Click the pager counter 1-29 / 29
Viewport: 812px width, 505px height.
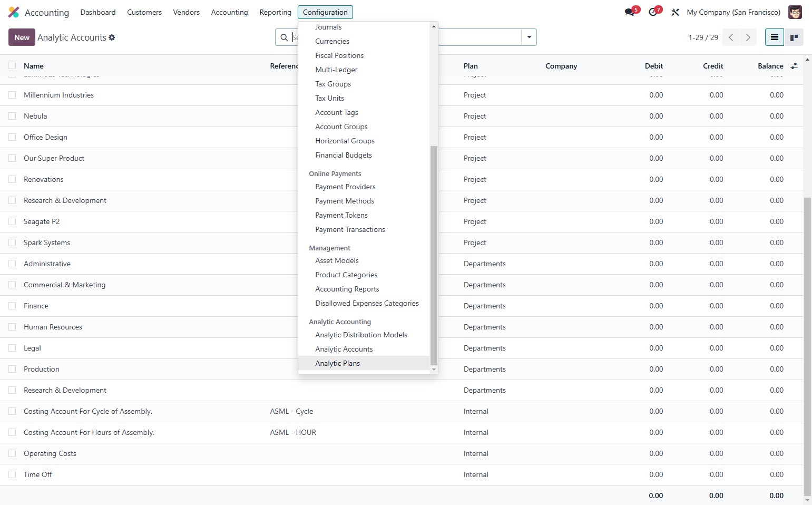tap(703, 37)
